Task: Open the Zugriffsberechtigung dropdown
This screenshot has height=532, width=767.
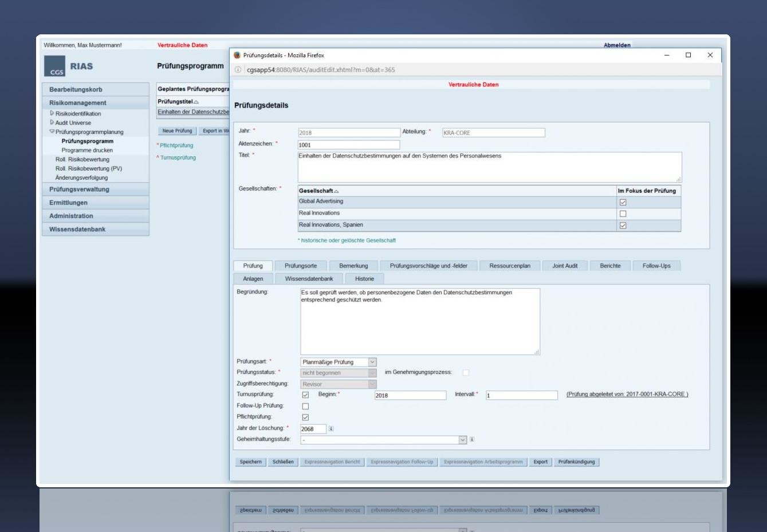Action: pos(339,384)
